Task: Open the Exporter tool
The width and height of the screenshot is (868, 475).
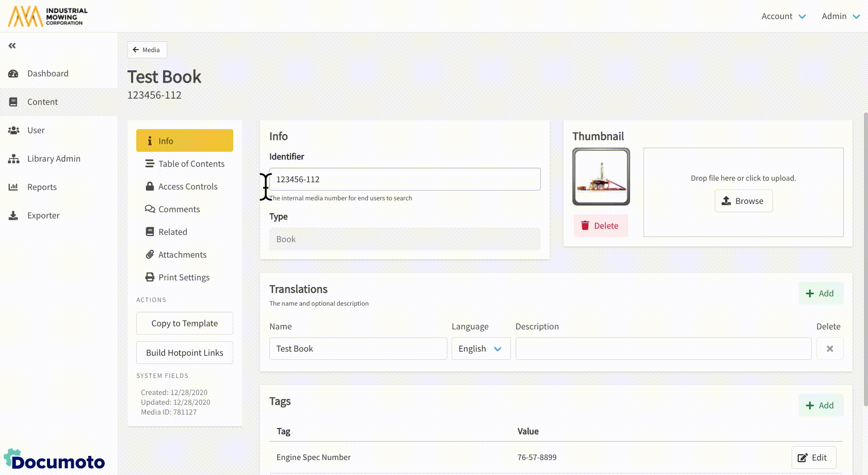Action: click(x=43, y=215)
